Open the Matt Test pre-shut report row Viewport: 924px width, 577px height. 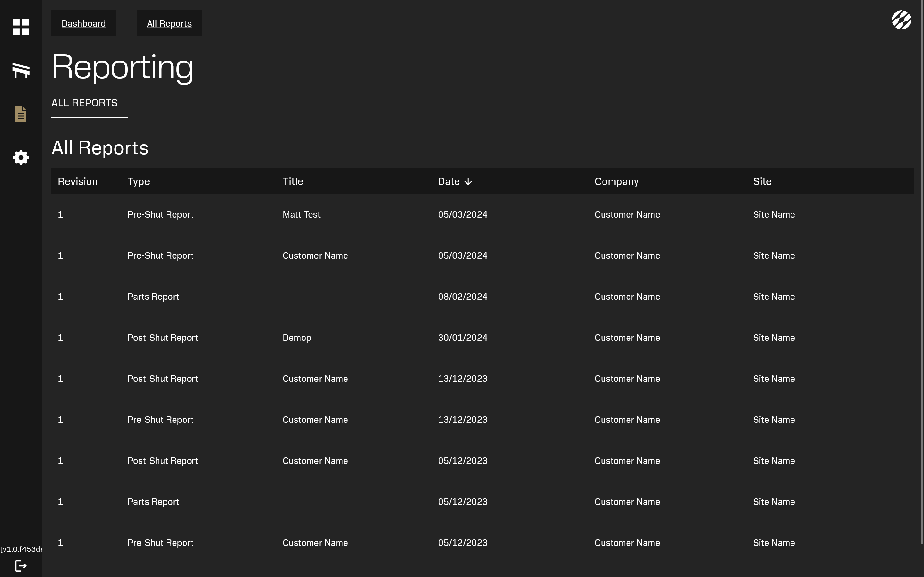301,214
